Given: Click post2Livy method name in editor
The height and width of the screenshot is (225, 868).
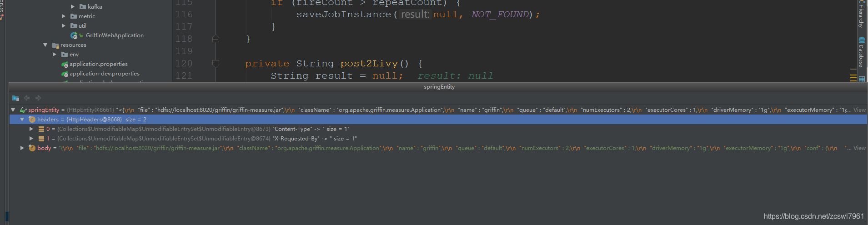Looking at the screenshot, I should click(369, 63).
